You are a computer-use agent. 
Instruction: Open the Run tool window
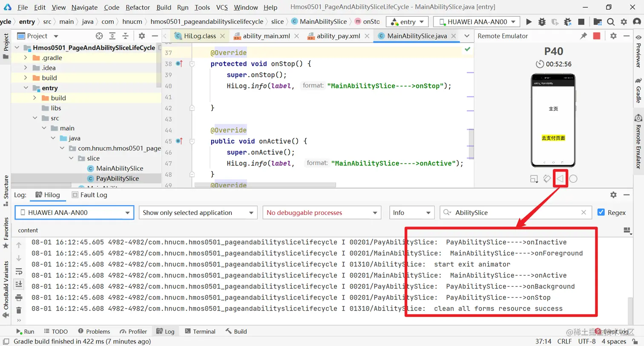[25, 331]
